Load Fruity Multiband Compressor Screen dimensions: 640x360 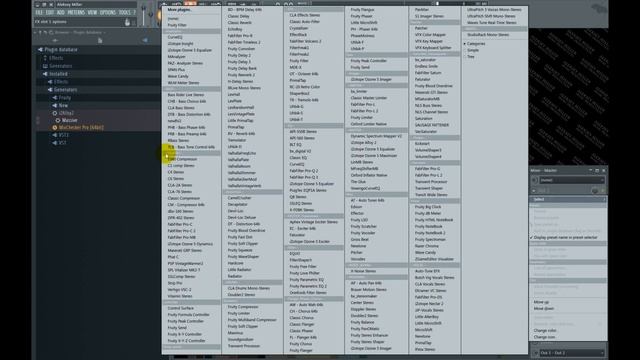click(252, 320)
